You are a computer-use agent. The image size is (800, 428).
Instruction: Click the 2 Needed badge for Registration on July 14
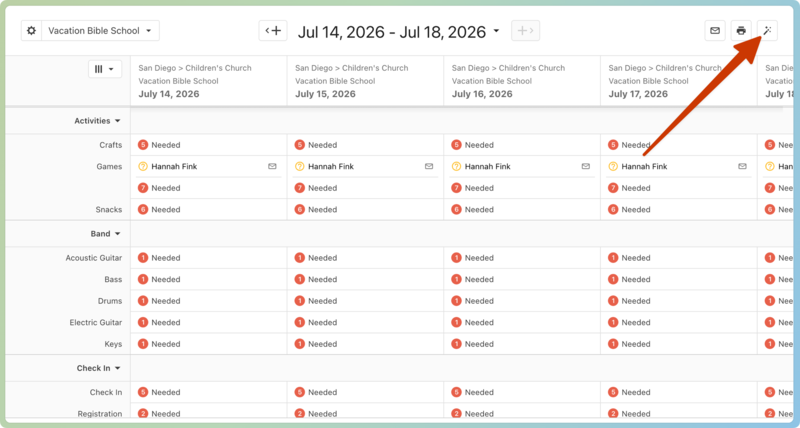click(143, 414)
